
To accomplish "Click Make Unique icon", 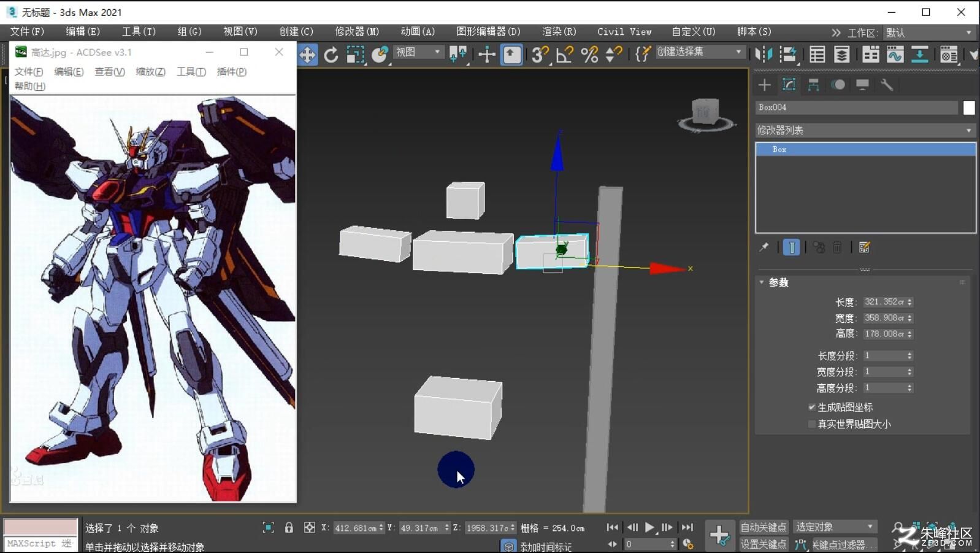I will click(819, 247).
